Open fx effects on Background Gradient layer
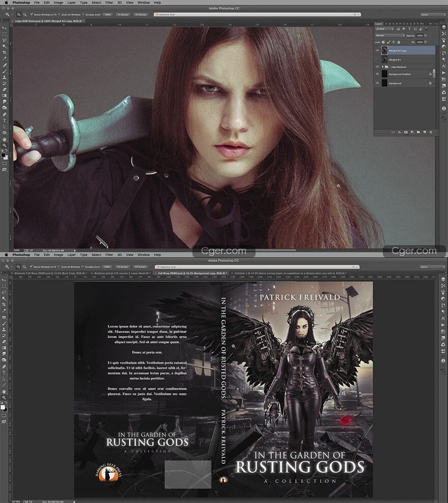This screenshot has height=503, width=448. click(430, 74)
